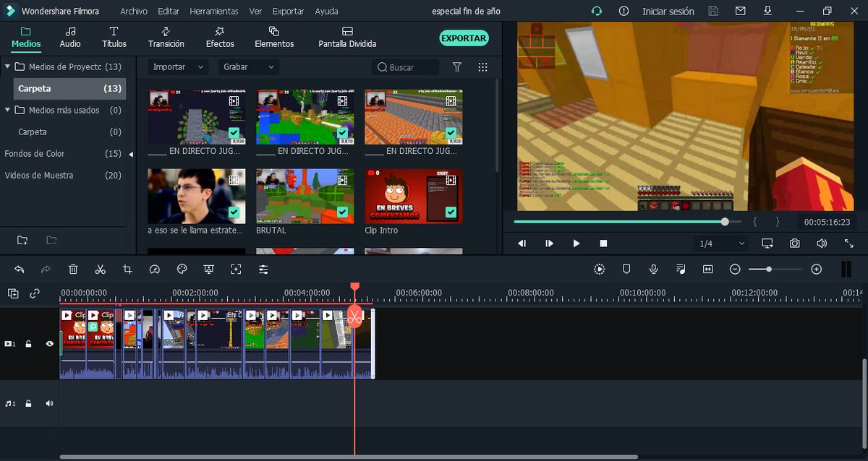The width and height of the screenshot is (868, 461).
Task: Open the Importar dropdown
Action: coord(178,66)
